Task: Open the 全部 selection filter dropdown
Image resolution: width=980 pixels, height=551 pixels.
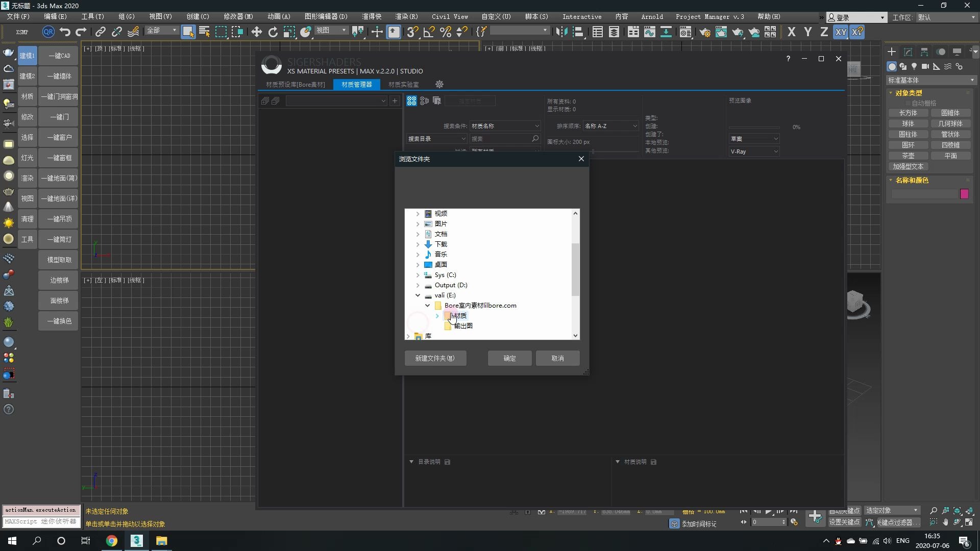Action: [161, 31]
